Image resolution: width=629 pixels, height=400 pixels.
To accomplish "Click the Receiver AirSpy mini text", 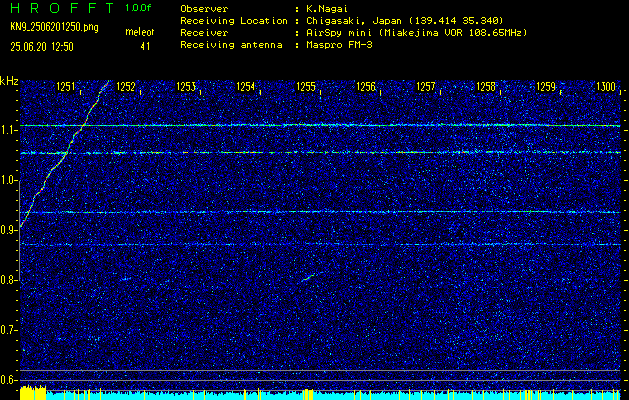I will (x=416, y=33).
